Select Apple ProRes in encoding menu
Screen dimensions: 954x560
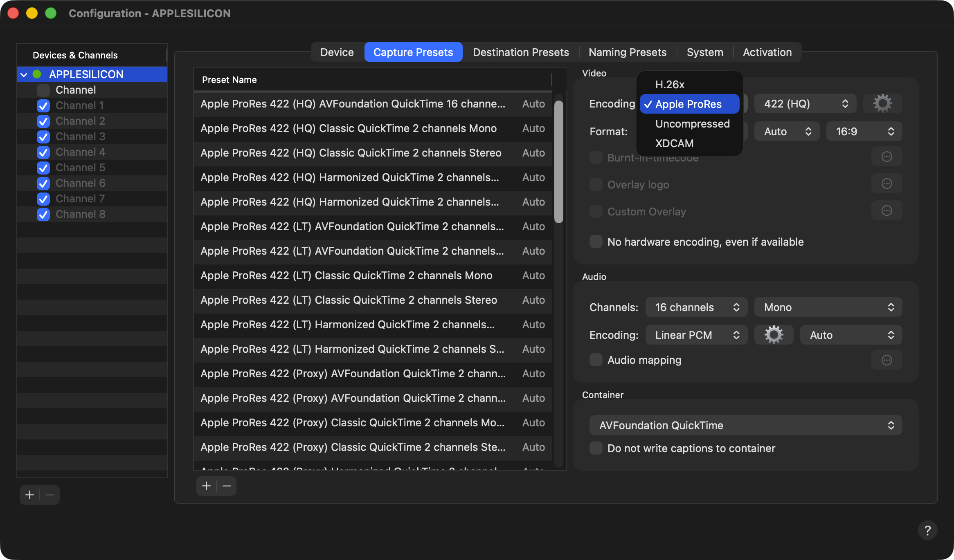[690, 104]
